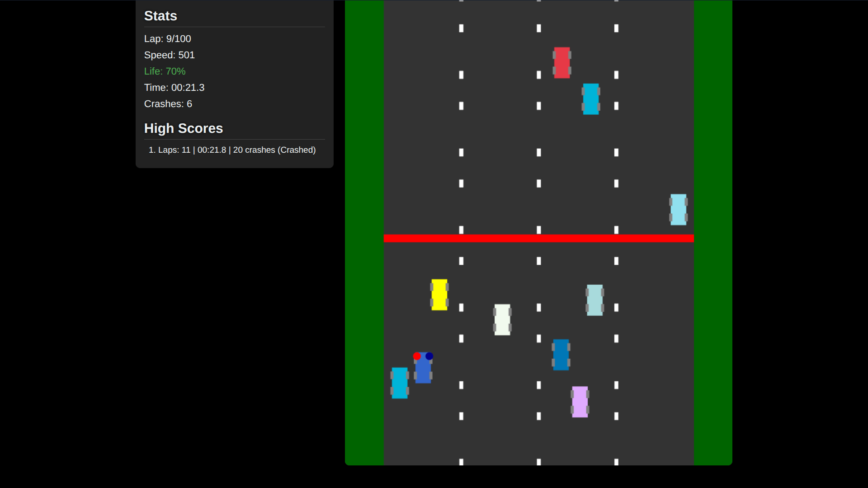Click the green Life 70% indicator
Viewport: 868px width, 488px height.
[165, 71]
